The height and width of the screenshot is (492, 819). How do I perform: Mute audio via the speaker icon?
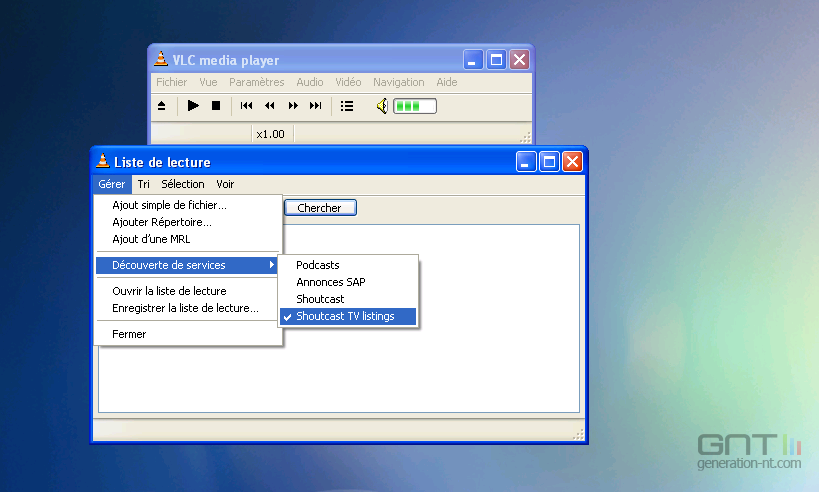(x=382, y=106)
